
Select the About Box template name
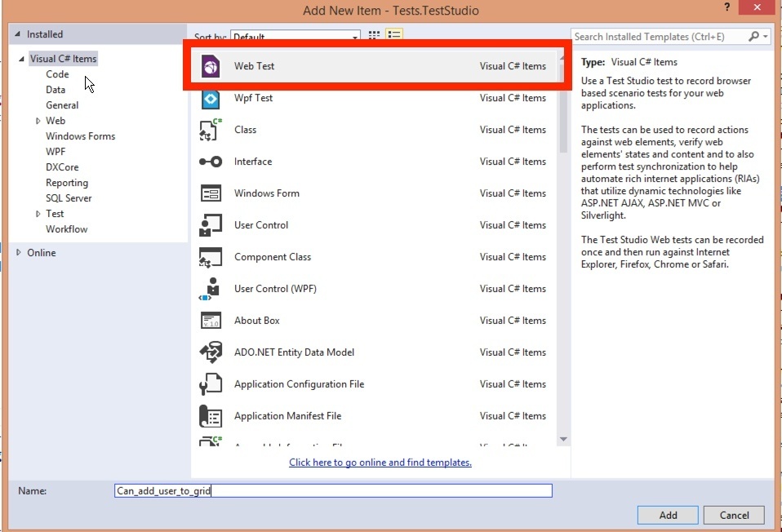click(x=257, y=321)
